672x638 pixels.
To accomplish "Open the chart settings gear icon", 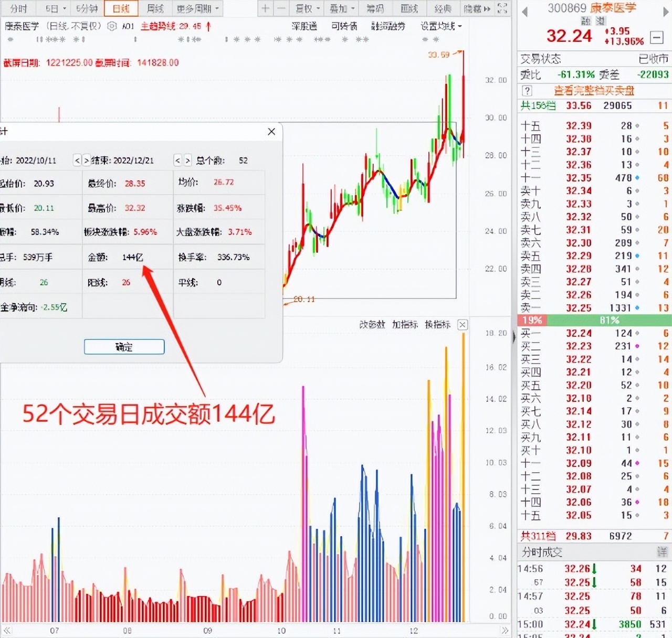I will 111,26.
